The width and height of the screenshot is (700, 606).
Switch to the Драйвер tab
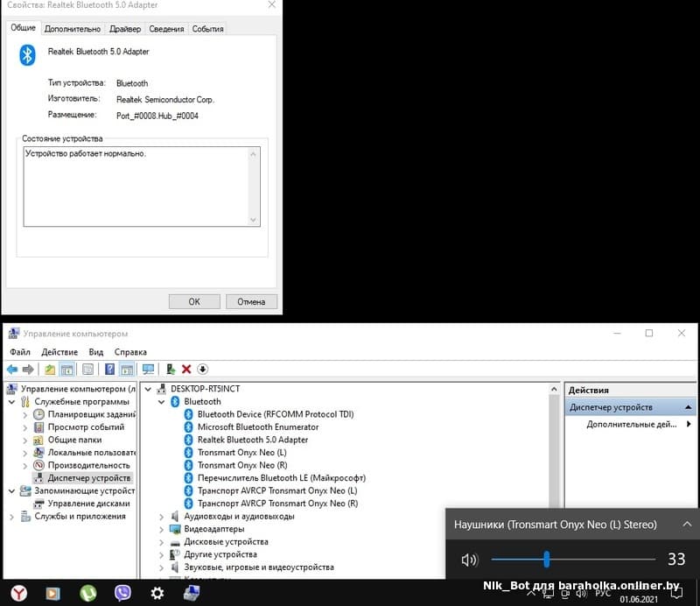[x=125, y=29]
